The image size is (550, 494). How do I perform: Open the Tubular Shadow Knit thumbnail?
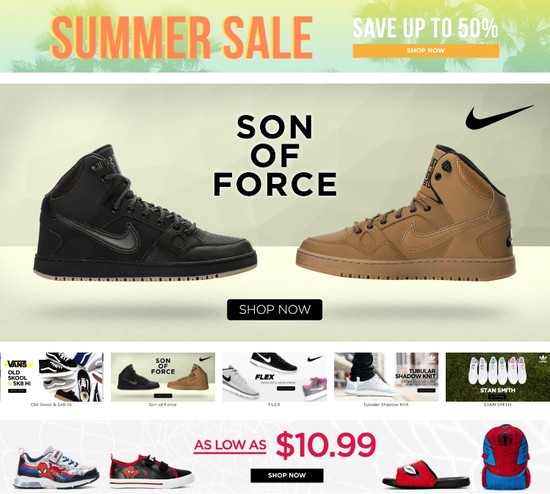coord(386,377)
